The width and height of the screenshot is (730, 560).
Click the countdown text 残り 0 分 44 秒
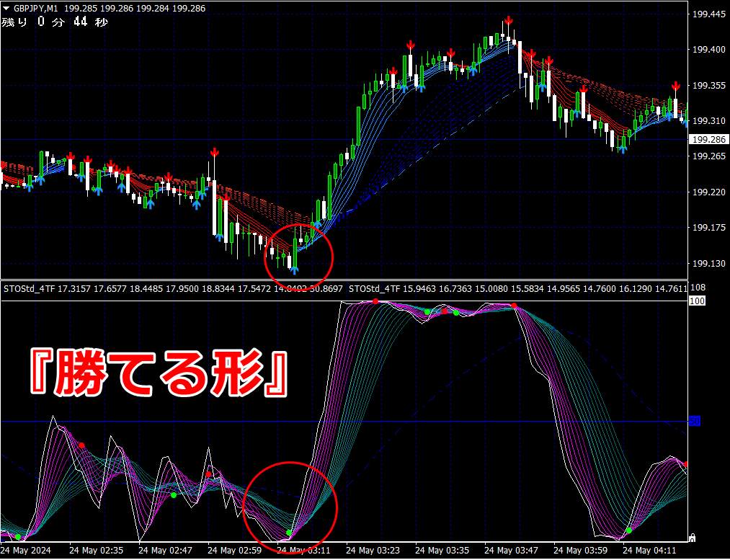55,22
